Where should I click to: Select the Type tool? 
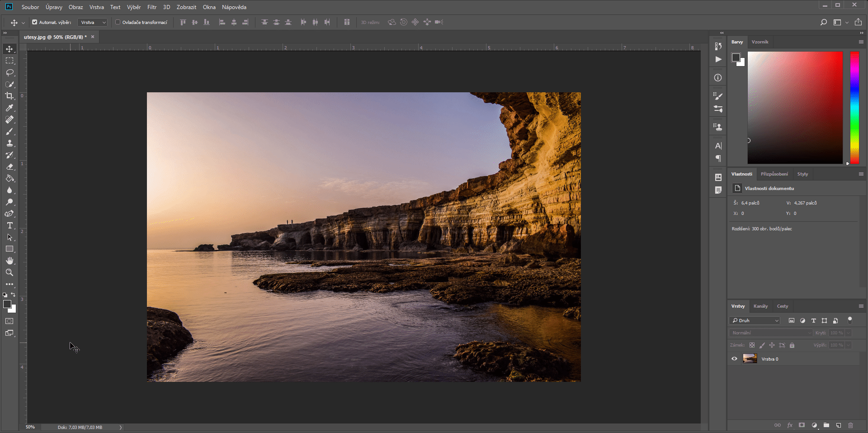click(x=9, y=225)
